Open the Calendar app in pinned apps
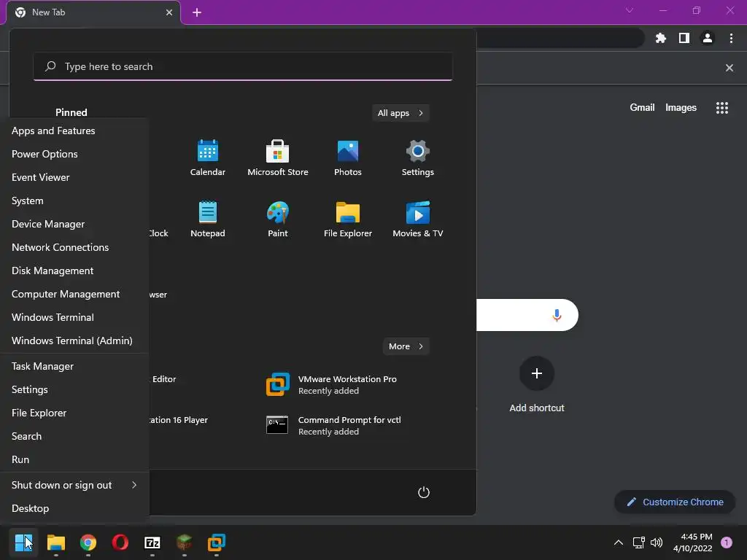 coord(208,157)
